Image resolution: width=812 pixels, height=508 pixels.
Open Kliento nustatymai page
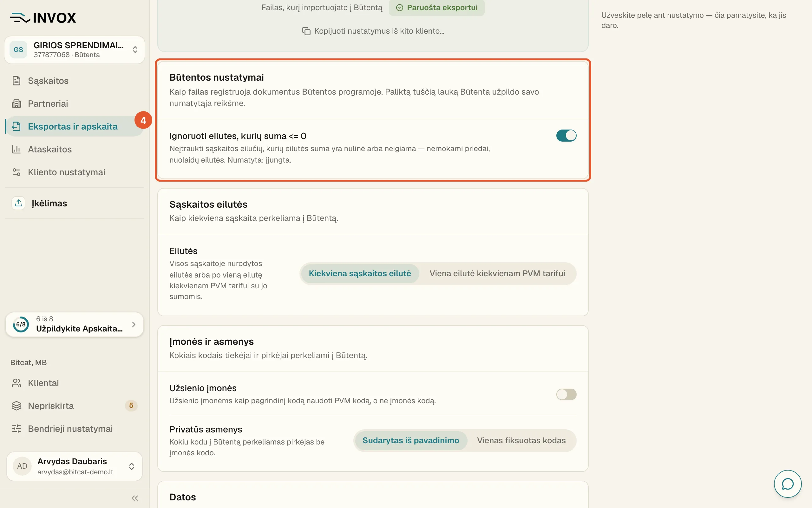75,172
